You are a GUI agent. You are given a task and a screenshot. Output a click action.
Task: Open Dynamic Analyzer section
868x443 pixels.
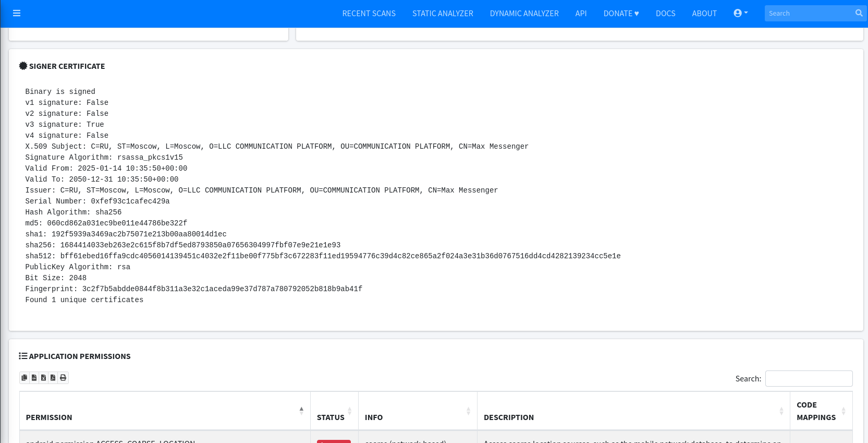(x=524, y=14)
